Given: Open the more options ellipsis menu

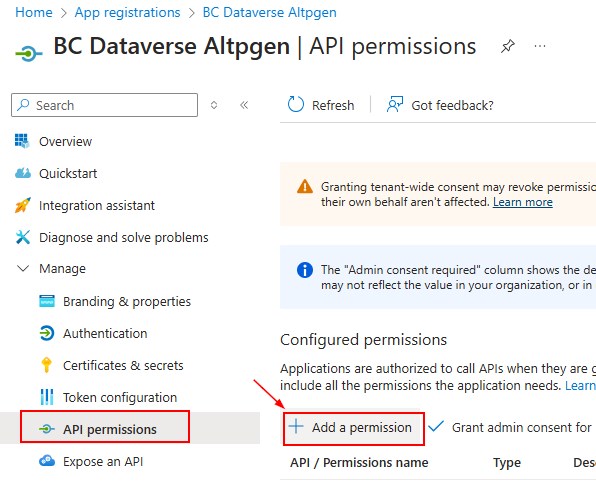Looking at the screenshot, I should pyautogui.click(x=540, y=46).
